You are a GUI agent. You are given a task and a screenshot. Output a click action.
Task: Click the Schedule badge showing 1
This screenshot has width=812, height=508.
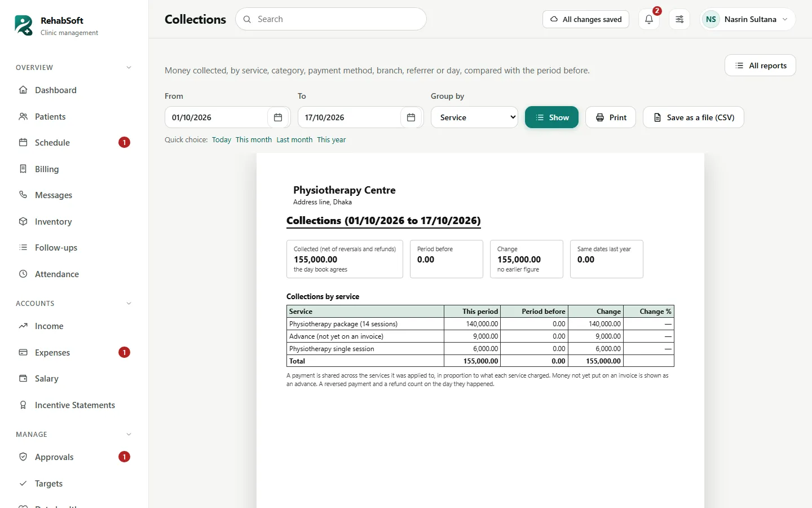[124, 142]
